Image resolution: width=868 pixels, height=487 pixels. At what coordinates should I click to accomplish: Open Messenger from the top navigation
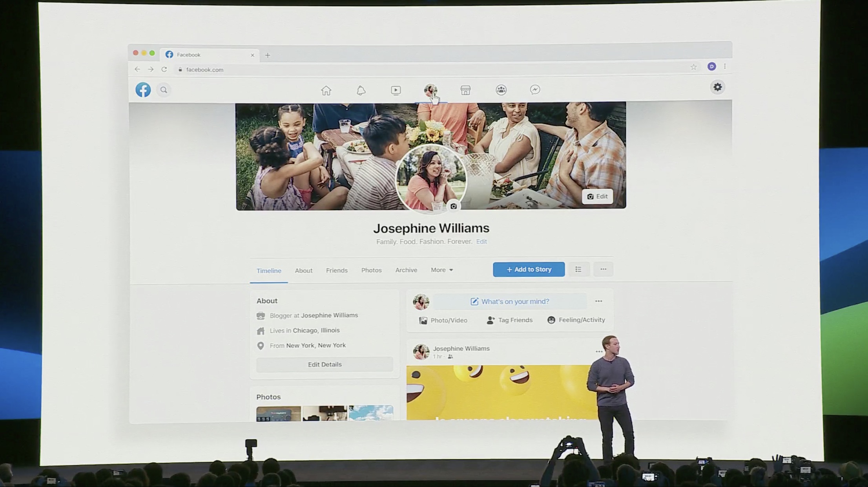[x=535, y=90]
